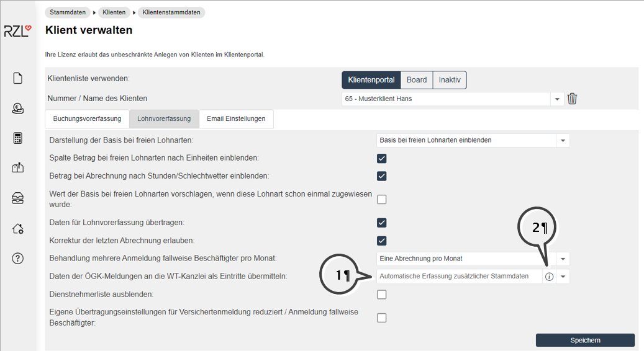
Task: Delete client with the trash can icon
Action: point(573,99)
